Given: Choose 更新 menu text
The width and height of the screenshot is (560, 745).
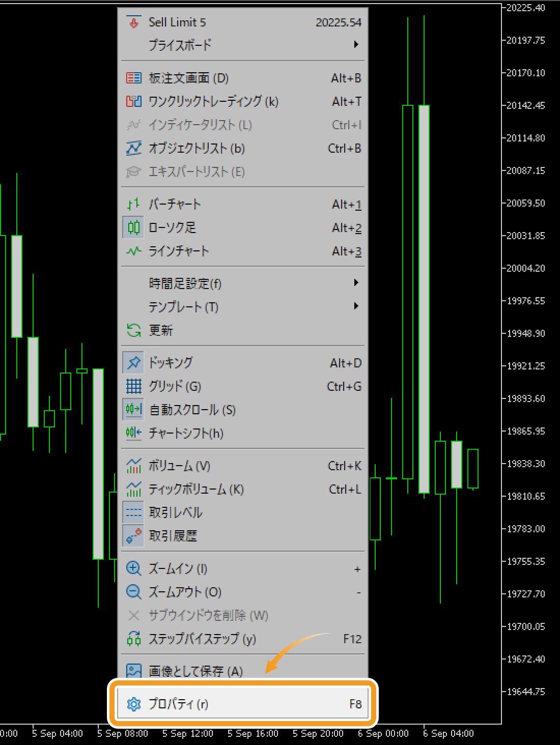Looking at the screenshot, I should point(161,330).
